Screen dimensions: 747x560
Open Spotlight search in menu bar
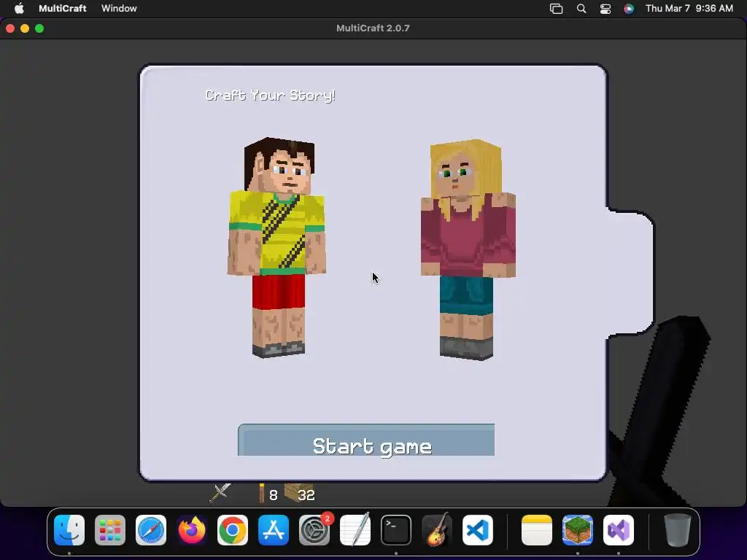coord(581,9)
